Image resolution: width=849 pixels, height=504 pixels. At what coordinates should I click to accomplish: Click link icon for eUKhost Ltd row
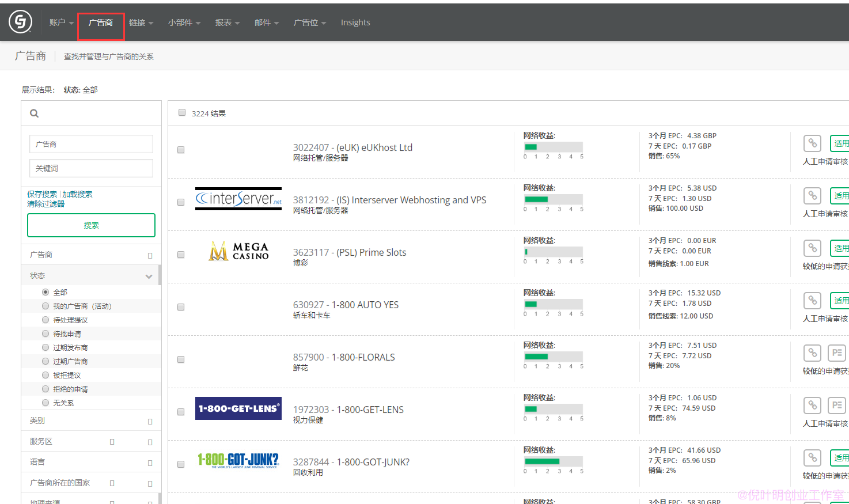812,143
